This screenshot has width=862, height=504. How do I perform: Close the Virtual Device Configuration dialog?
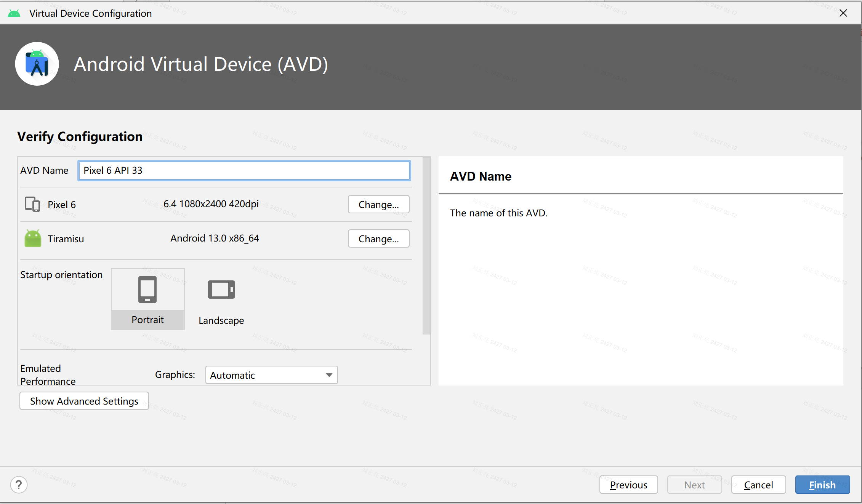pyautogui.click(x=843, y=13)
